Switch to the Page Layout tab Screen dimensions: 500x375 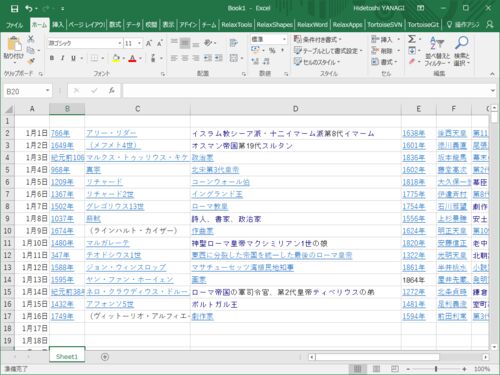tap(86, 25)
